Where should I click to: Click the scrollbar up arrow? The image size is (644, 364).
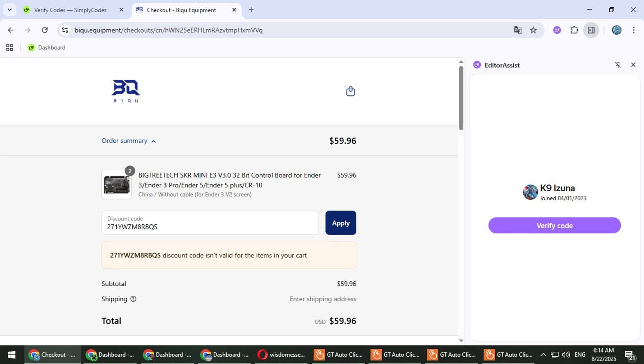point(461,61)
